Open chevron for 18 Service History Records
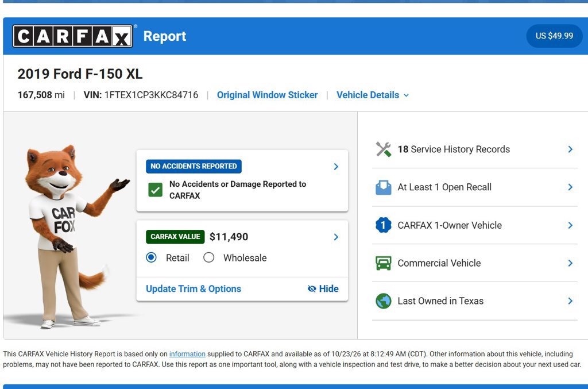The height and width of the screenshot is (389, 588). coord(570,149)
